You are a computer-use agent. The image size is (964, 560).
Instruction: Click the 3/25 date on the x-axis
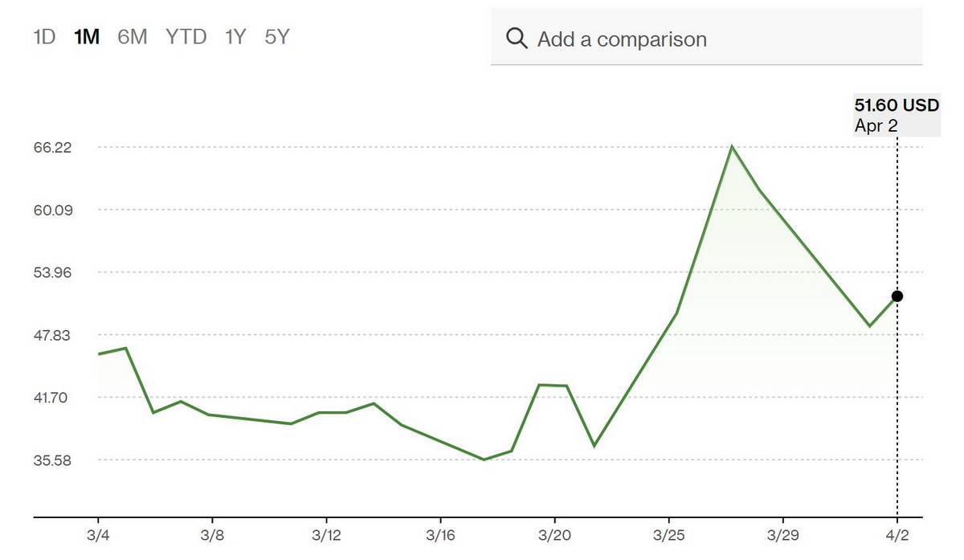click(x=668, y=534)
